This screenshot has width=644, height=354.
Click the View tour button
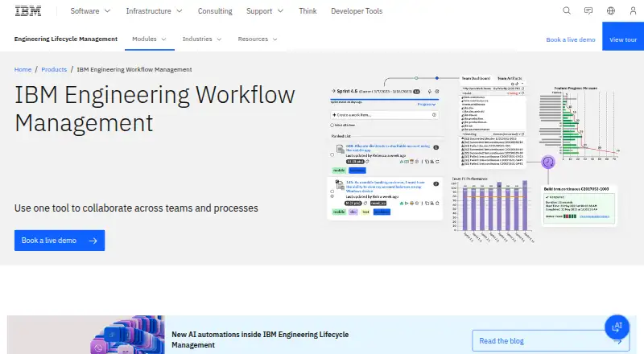tap(623, 36)
